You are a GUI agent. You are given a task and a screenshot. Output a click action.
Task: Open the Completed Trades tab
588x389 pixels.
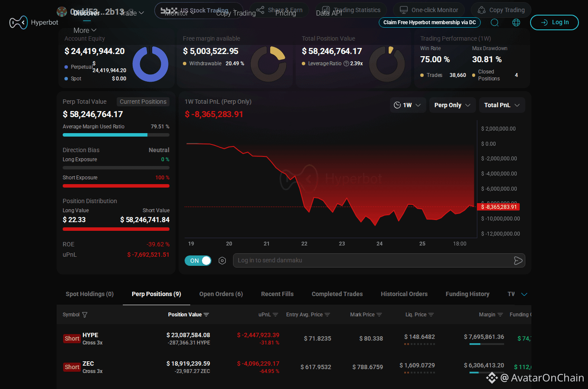(x=337, y=294)
